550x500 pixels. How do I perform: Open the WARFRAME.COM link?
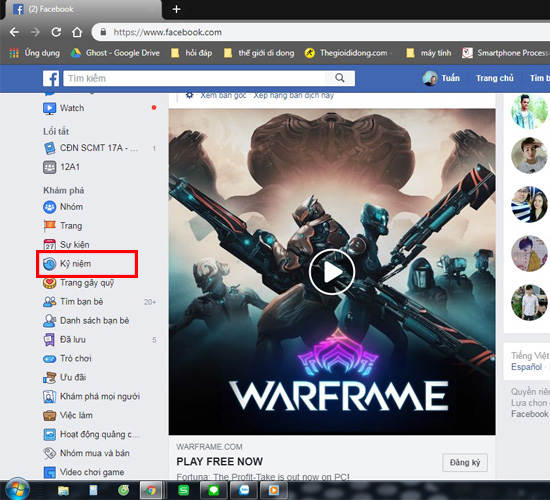209,447
